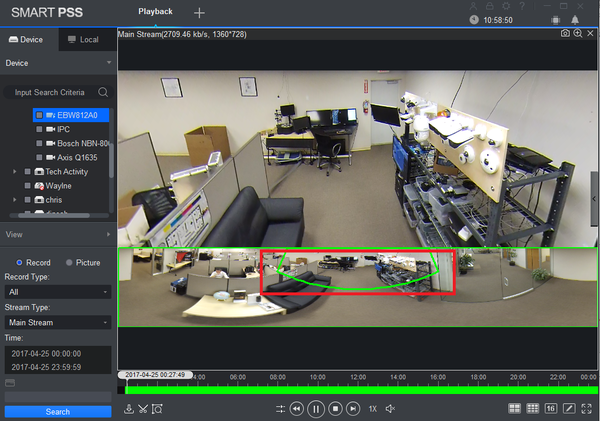Expand the Tech Activity tree node
The height and width of the screenshot is (421, 600).
coord(15,171)
